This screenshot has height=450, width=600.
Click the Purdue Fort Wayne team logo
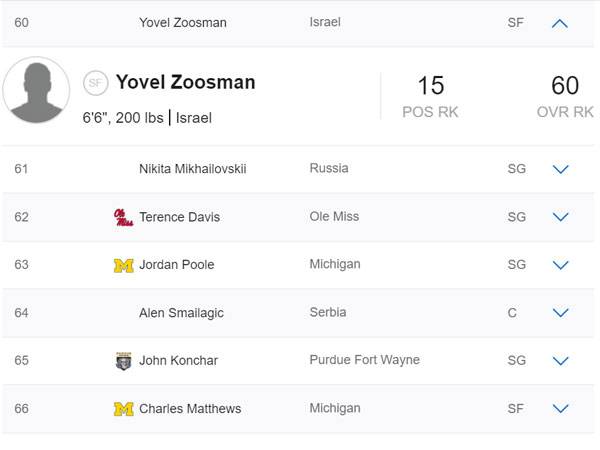(123, 361)
